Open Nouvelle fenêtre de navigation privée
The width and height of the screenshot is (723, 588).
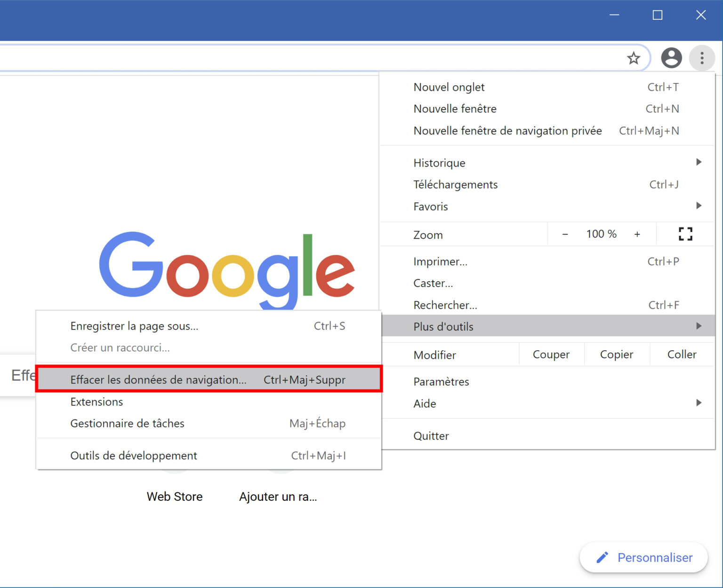(507, 131)
